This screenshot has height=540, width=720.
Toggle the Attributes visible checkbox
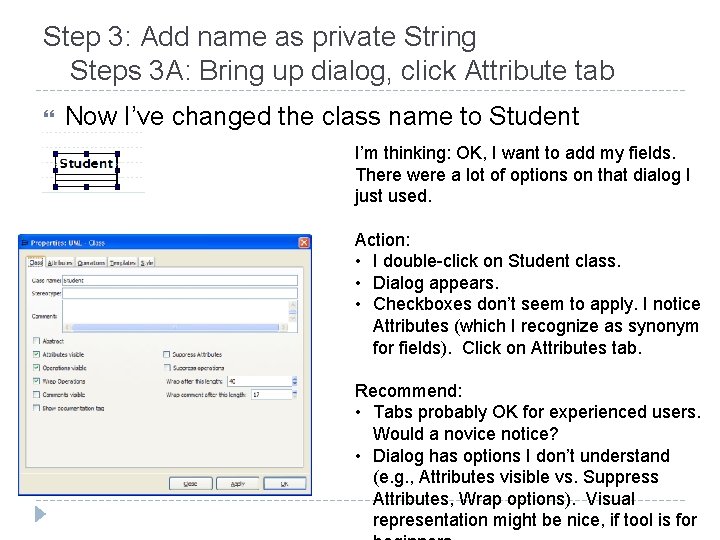point(36,354)
